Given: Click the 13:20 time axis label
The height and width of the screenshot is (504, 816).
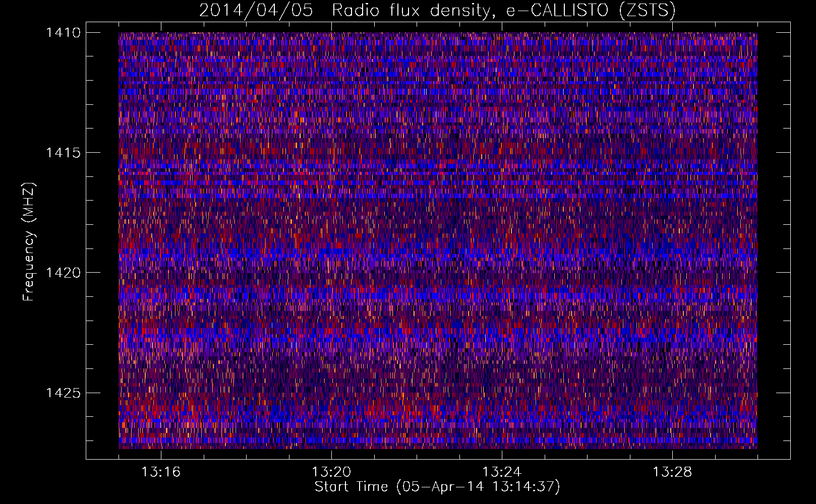Looking at the screenshot, I should point(331,472).
